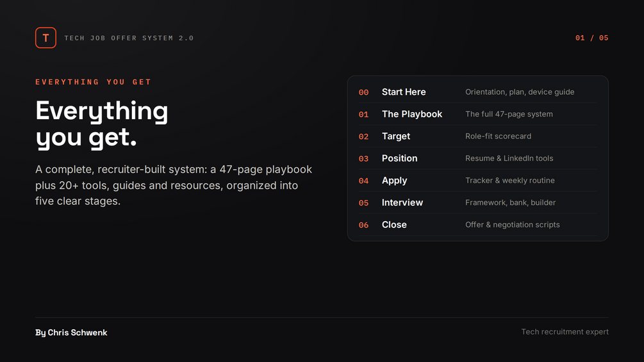Viewport: 644px width, 362px height.
Task: Click the 'Everything you get.' headline
Action: click(x=102, y=124)
